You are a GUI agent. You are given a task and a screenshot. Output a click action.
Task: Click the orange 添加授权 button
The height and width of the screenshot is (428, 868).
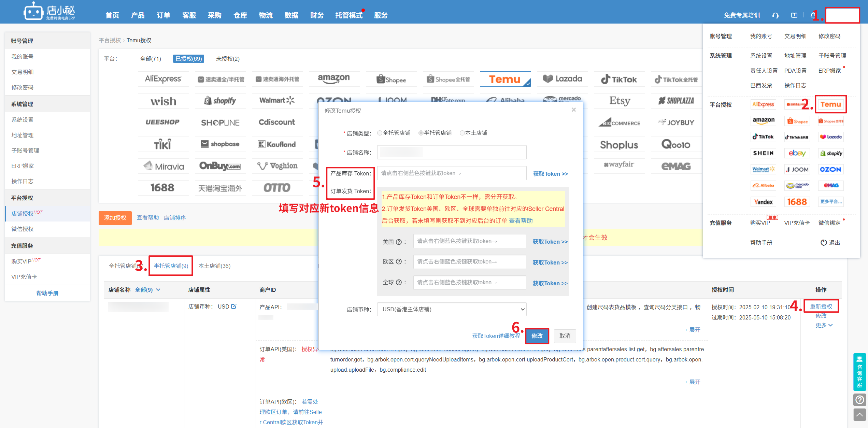(x=115, y=218)
